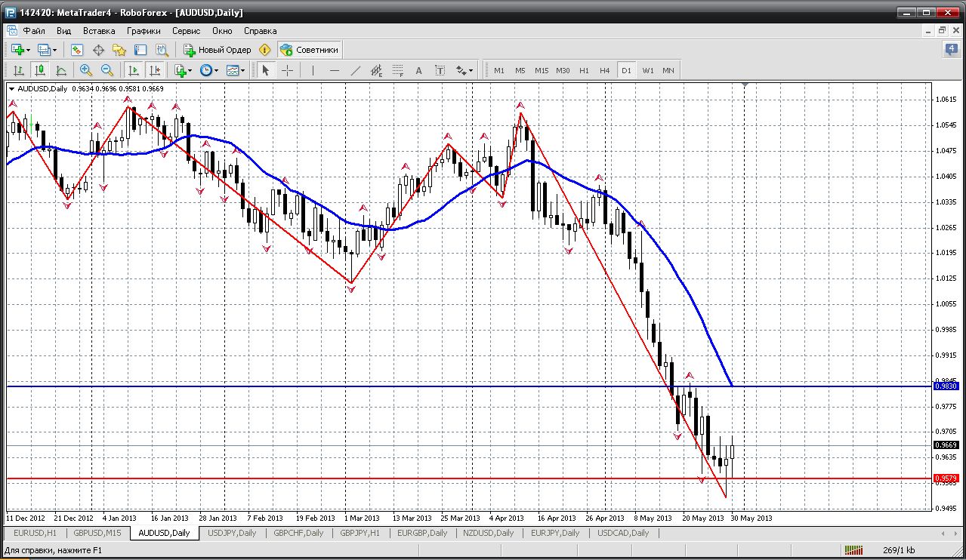Select the H4 timeframe button
The height and width of the screenshot is (560, 966).
(x=604, y=70)
